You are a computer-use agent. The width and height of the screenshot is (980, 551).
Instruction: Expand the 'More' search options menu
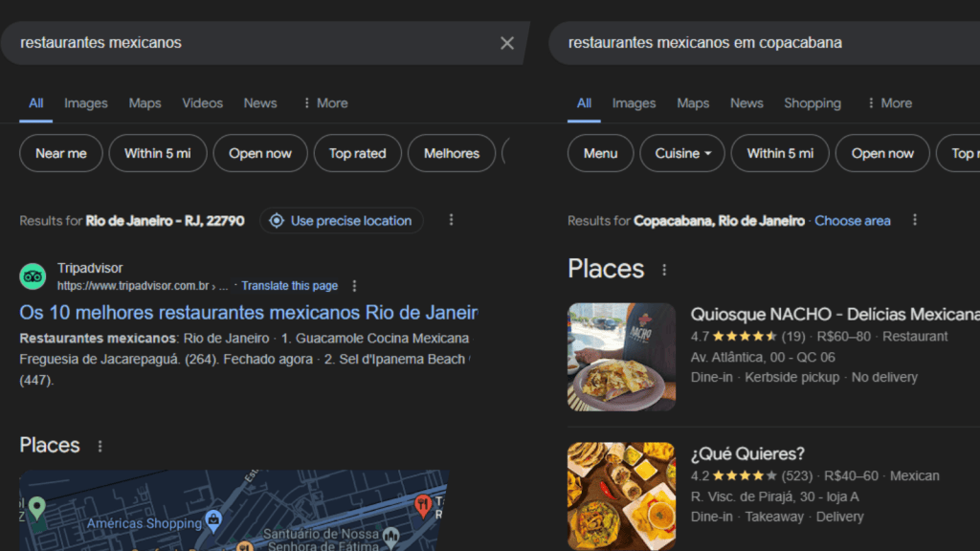click(x=324, y=102)
